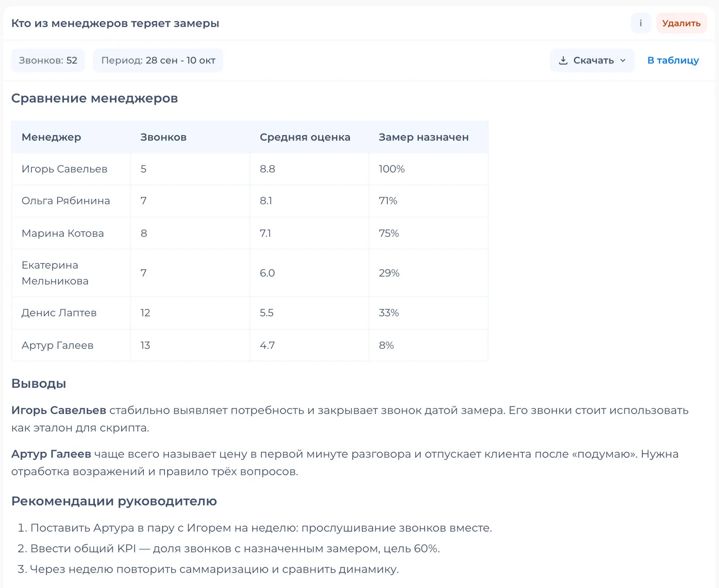Image resolution: width=719 pixels, height=588 pixels.
Task: Click recommendation 3 about repeating саммаризацию
Action: (214, 569)
